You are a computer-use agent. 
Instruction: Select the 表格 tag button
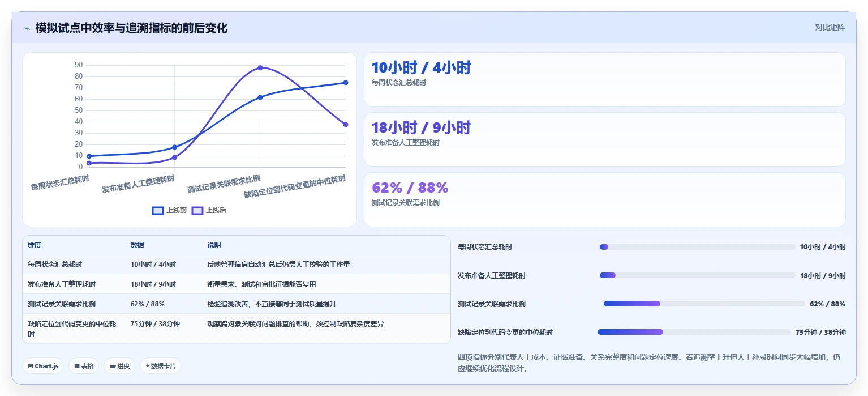[x=84, y=366]
